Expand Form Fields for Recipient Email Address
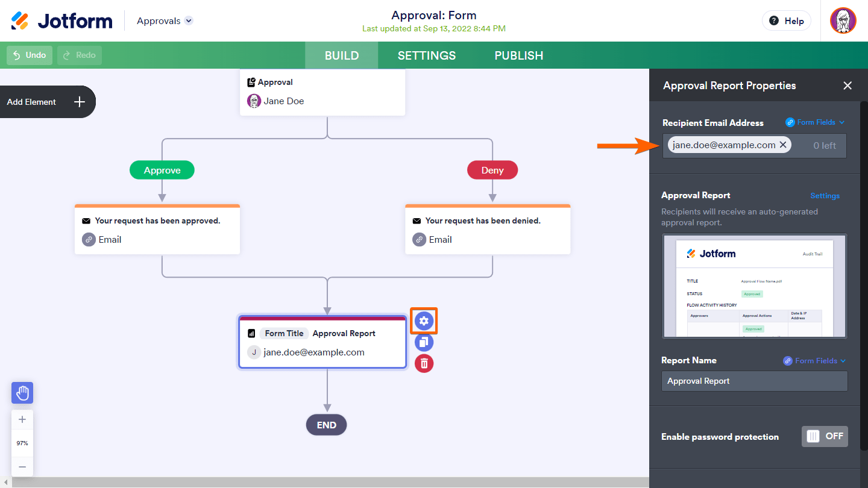This screenshot has height=488, width=868. (x=815, y=122)
